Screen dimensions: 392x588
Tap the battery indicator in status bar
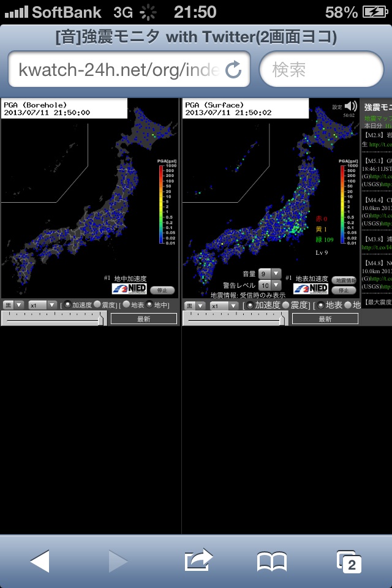(375, 12)
